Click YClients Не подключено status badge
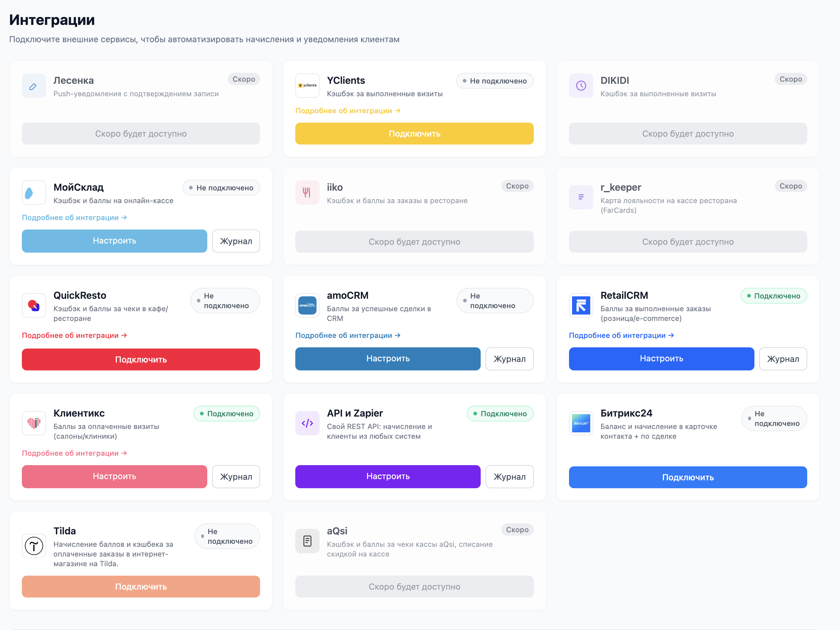Viewport: 840px width, 630px height. tap(494, 81)
